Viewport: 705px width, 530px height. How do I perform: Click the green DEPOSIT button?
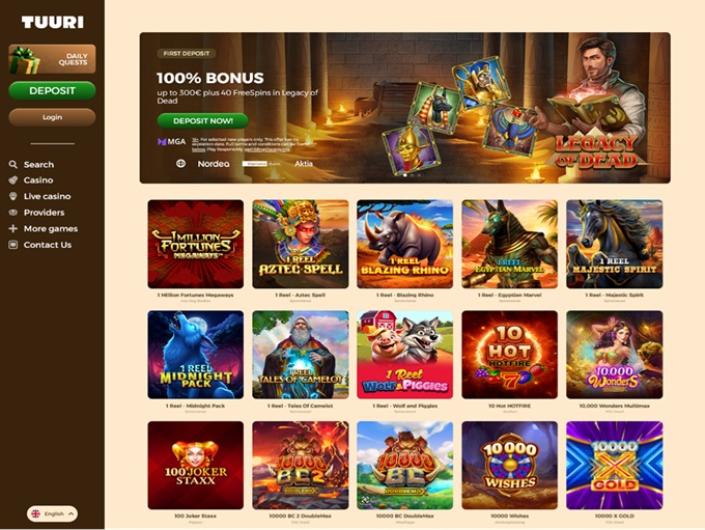pyautogui.click(x=52, y=91)
